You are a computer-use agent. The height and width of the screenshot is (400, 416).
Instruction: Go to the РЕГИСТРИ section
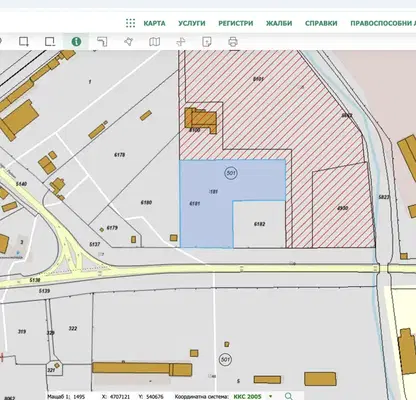[x=236, y=23]
